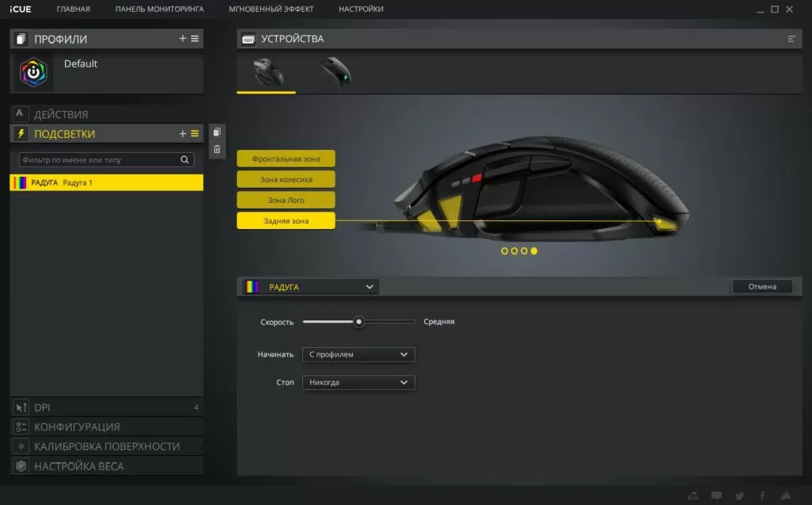Open the Подсветки options menu icon
Screen dimensions: 812x505
[x=195, y=134]
